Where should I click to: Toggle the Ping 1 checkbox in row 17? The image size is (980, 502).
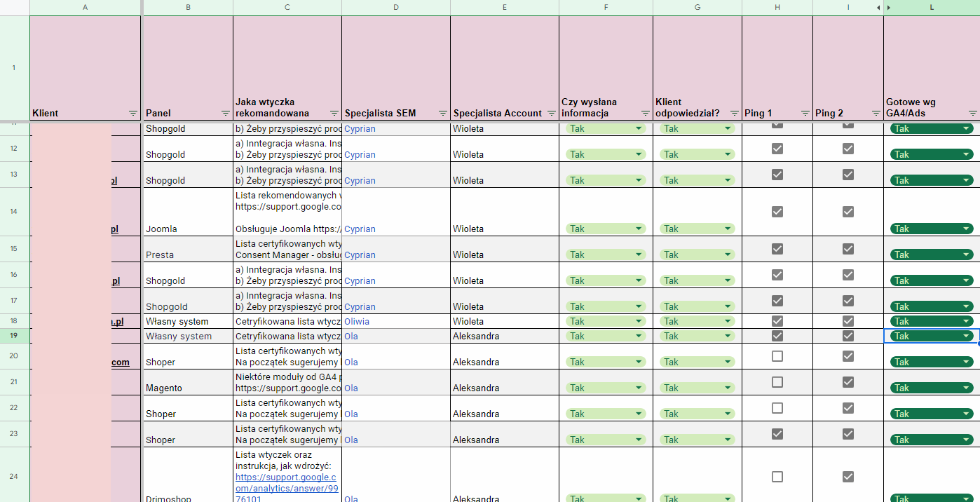777,301
